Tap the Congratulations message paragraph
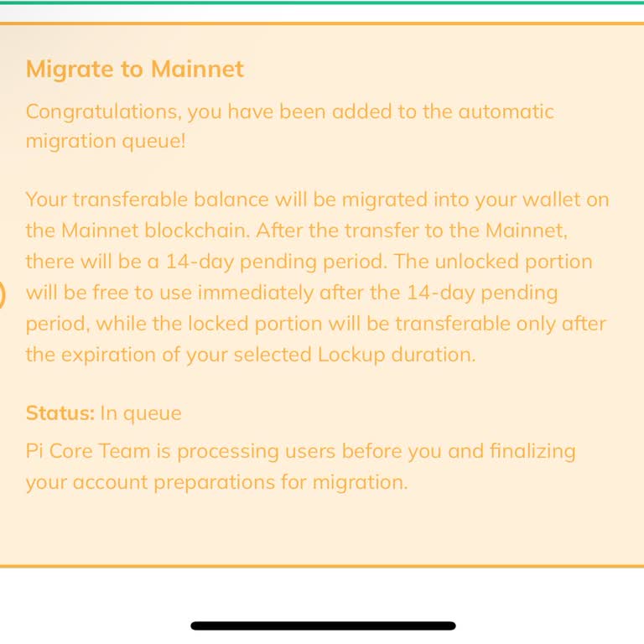 coord(289,126)
